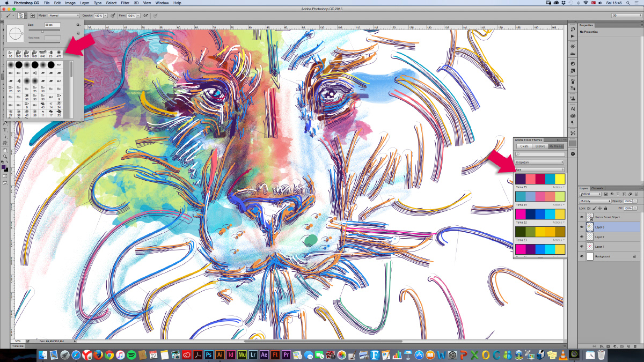Click My Themes button
Viewport: 644px width, 362px height.
[556, 146]
